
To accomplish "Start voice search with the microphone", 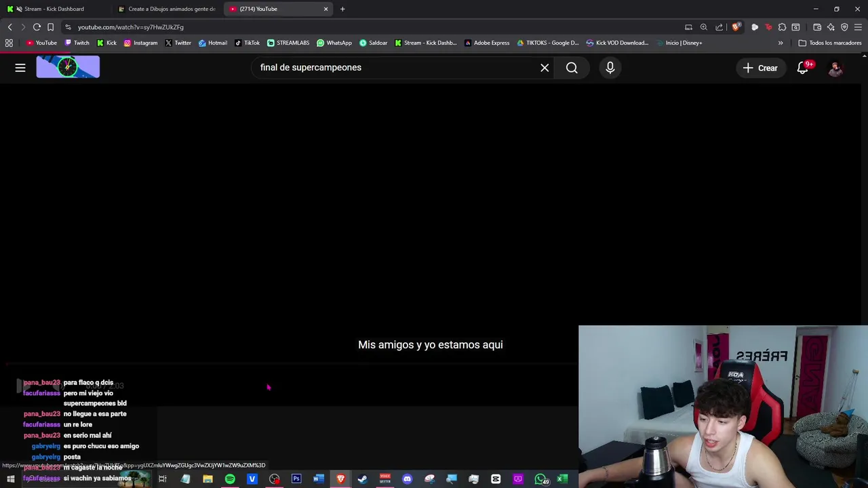I will tap(610, 68).
